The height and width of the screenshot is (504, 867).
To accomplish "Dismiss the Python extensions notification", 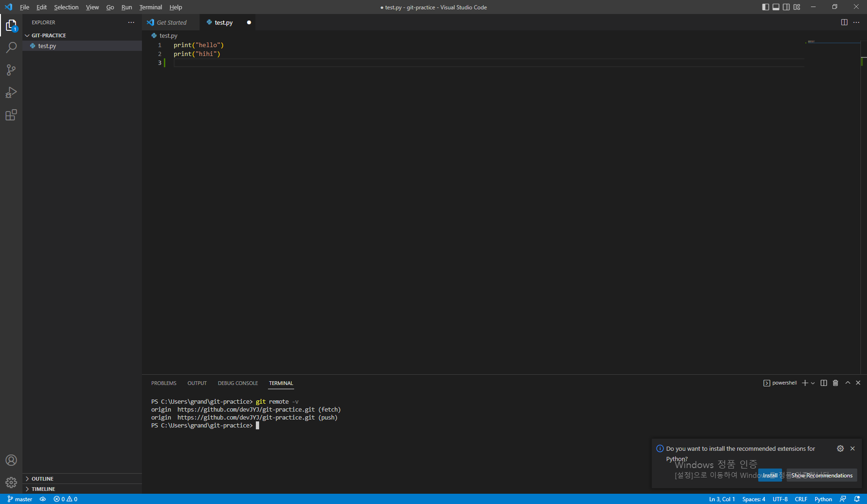I will click(853, 448).
